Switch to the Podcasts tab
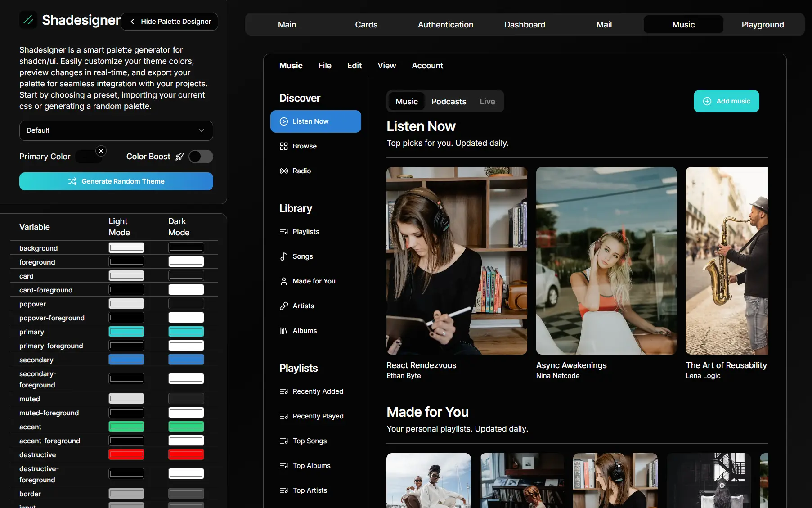 (x=449, y=102)
